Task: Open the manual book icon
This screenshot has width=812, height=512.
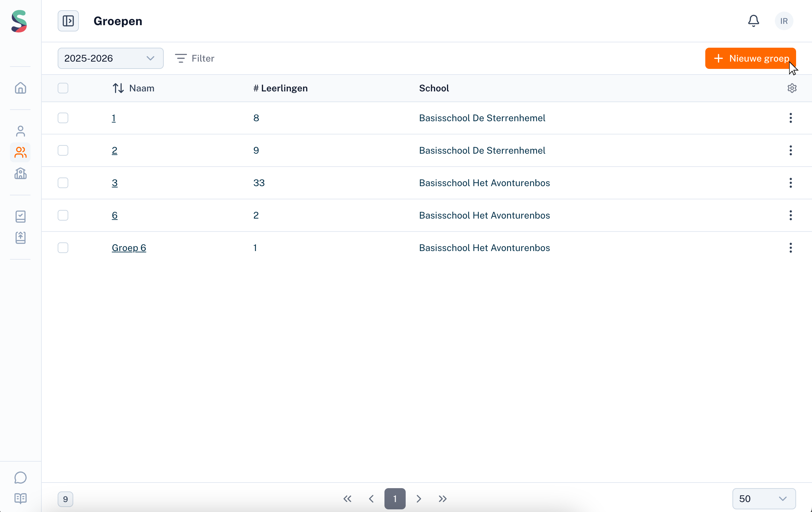Action: (21, 498)
